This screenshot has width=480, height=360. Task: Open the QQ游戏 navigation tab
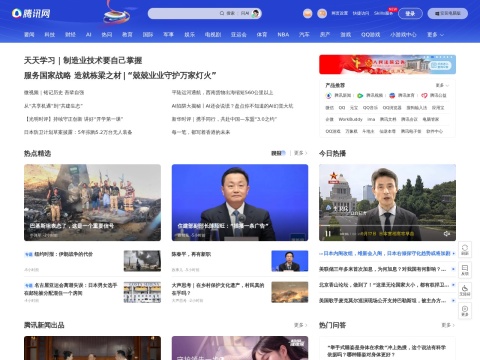tap(370, 34)
